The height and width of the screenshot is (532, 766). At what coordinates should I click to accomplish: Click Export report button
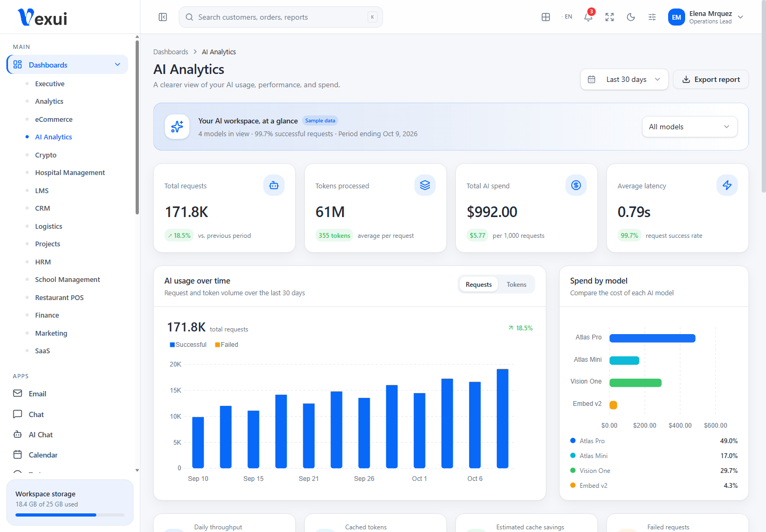coord(711,79)
